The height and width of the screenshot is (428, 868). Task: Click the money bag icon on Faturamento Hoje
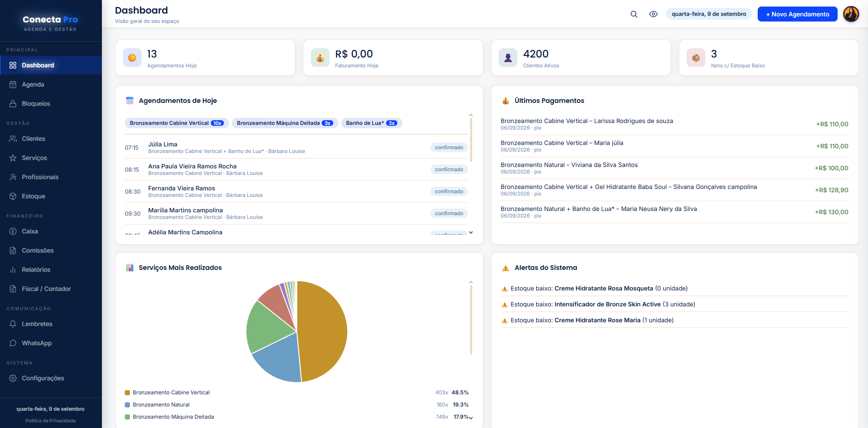pyautogui.click(x=320, y=58)
